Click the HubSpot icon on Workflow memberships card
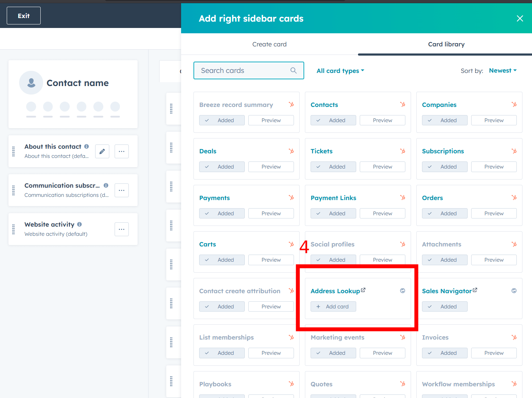Image resolution: width=532 pixels, height=398 pixels. pyautogui.click(x=514, y=383)
